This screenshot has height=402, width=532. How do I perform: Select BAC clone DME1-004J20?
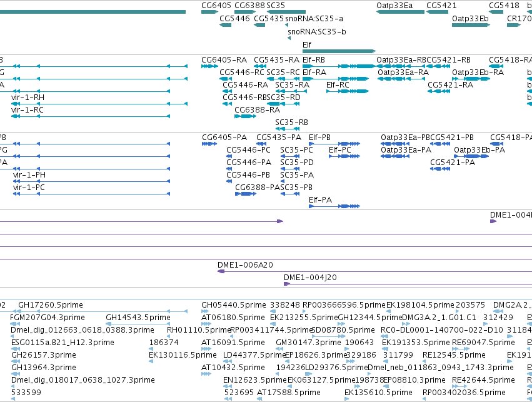[310, 278]
